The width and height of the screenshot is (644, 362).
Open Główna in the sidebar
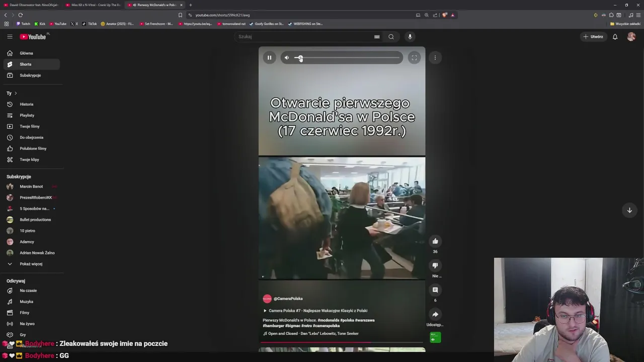(31, 53)
